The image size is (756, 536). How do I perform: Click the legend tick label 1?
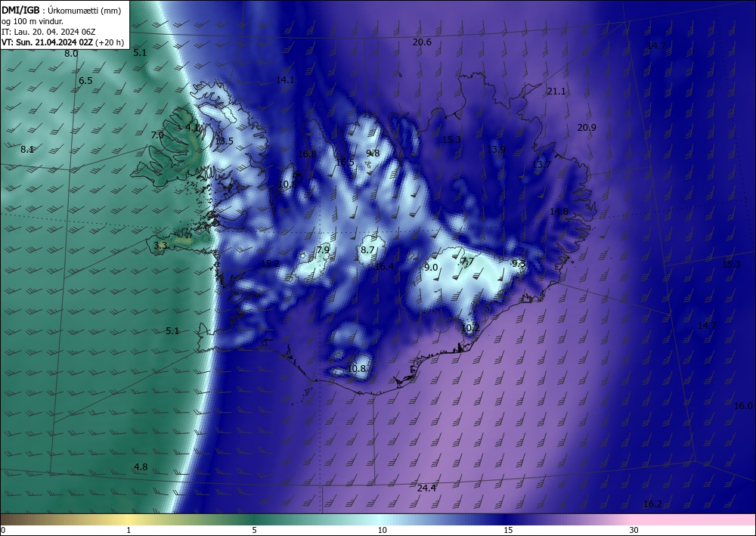tap(129, 531)
